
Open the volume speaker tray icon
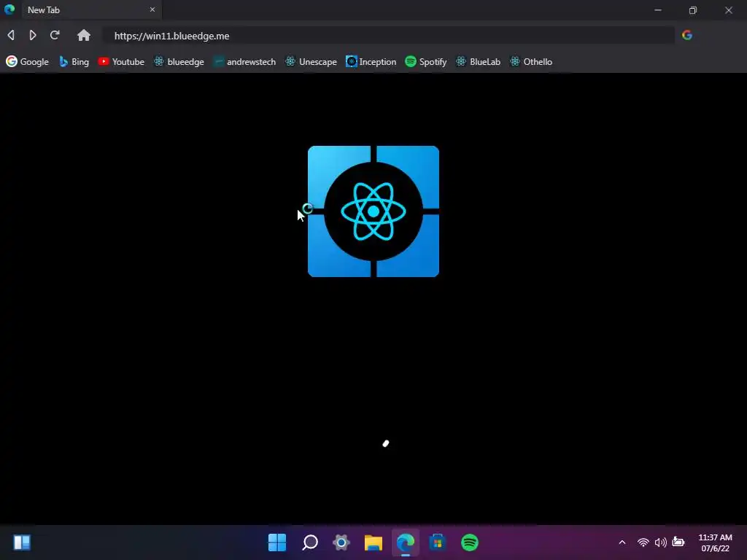tap(661, 542)
